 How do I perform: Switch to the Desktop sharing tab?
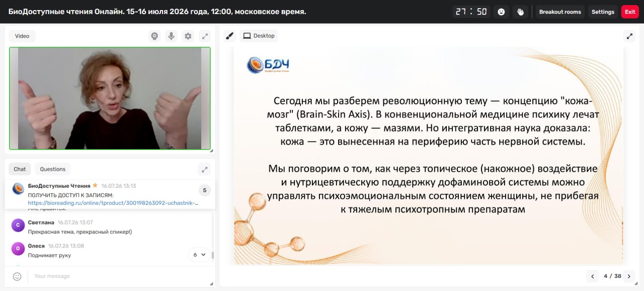(x=259, y=36)
